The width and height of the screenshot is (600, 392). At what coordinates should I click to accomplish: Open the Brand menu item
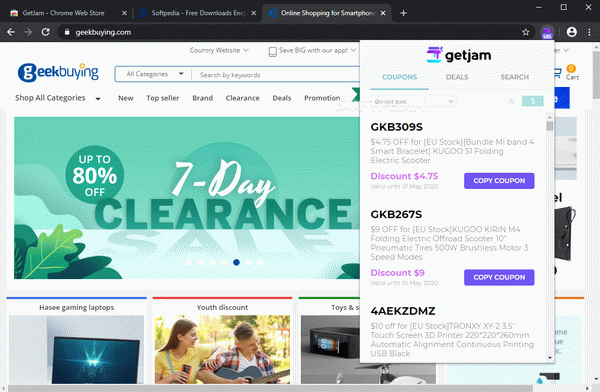pyautogui.click(x=202, y=98)
